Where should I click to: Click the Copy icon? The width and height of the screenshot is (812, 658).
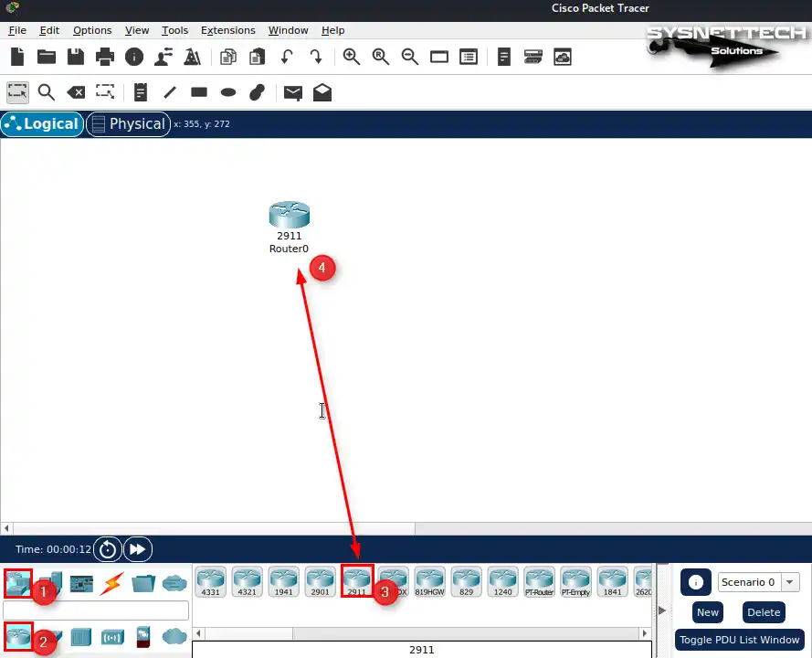[x=227, y=57]
